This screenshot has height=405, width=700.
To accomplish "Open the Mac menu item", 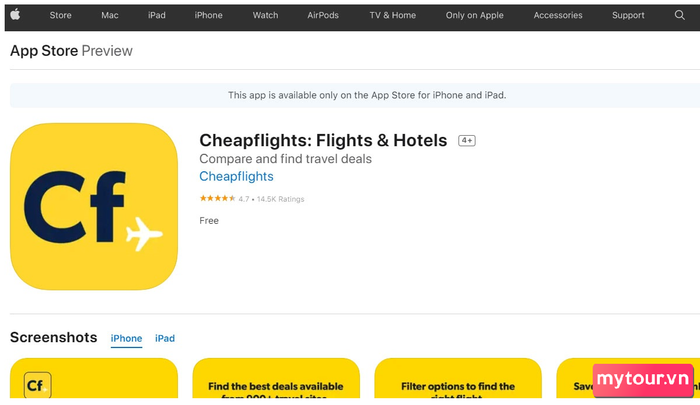I will [x=109, y=15].
